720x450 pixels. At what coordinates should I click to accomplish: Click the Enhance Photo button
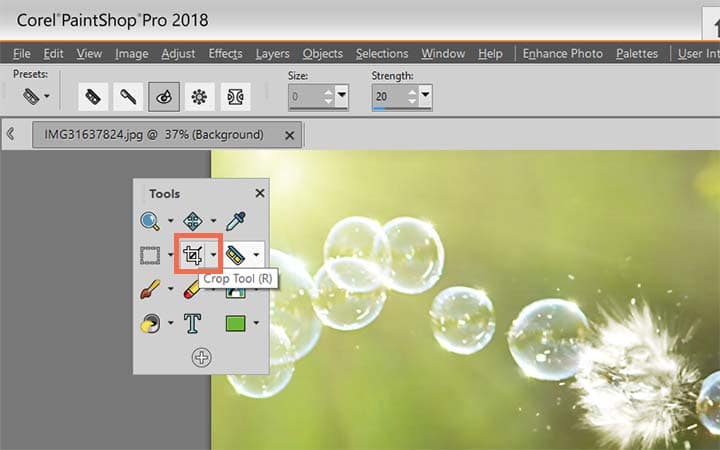point(563,54)
